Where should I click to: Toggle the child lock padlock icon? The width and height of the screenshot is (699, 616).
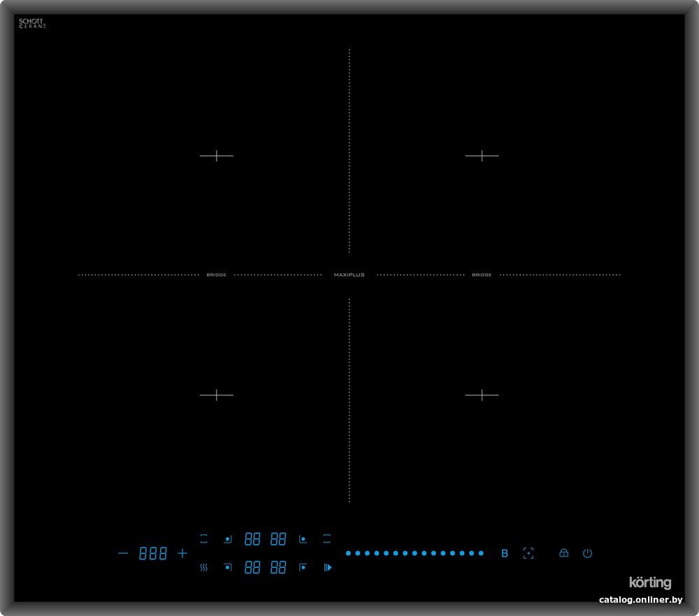click(x=563, y=553)
